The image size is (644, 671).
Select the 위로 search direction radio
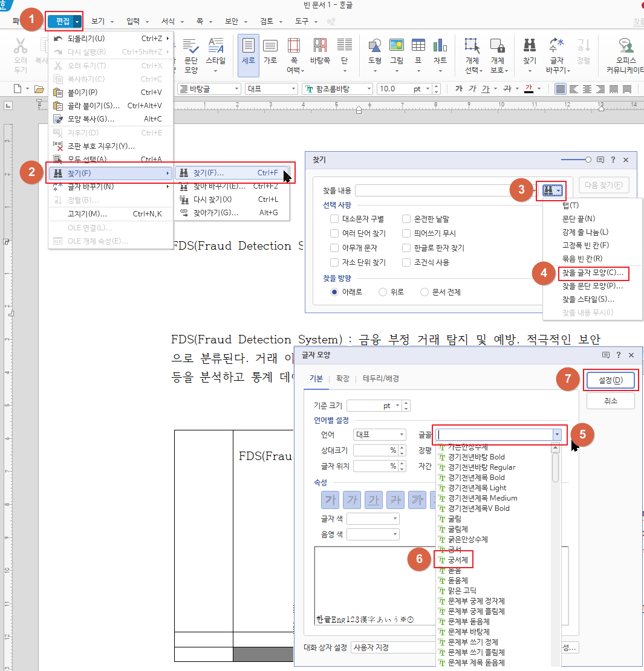pos(383,292)
